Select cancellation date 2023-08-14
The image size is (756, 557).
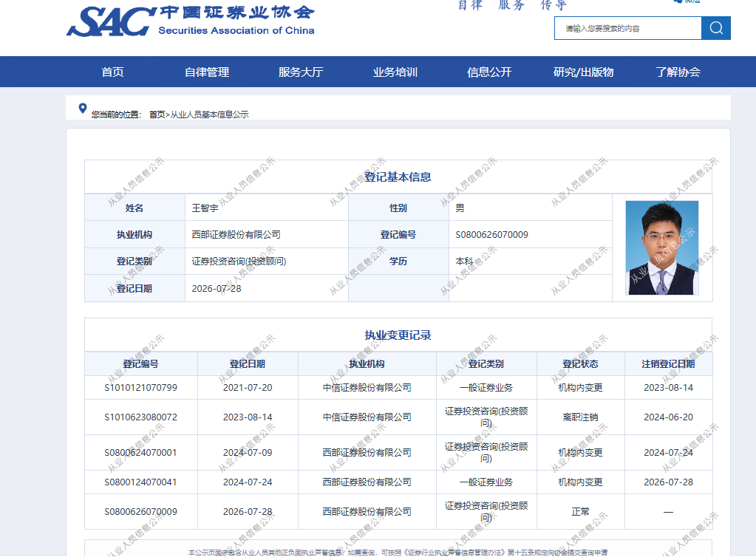pyautogui.click(x=668, y=387)
